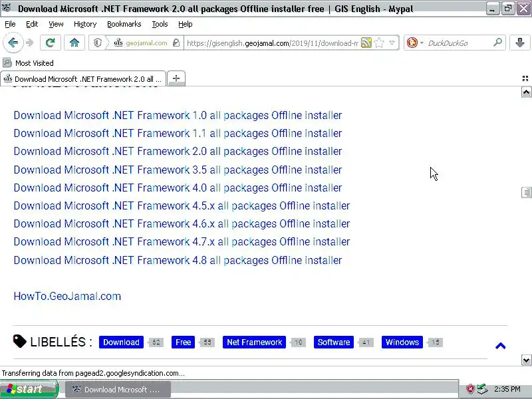Open the Edit menu

point(32,24)
